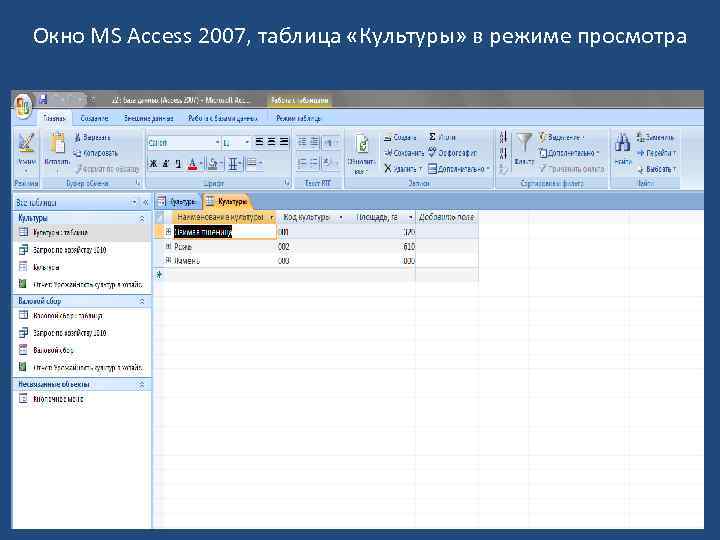Viewport: 720px width, 540px height.
Task: Collapse Несвязанные объекты navigation group
Action: click(x=142, y=384)
